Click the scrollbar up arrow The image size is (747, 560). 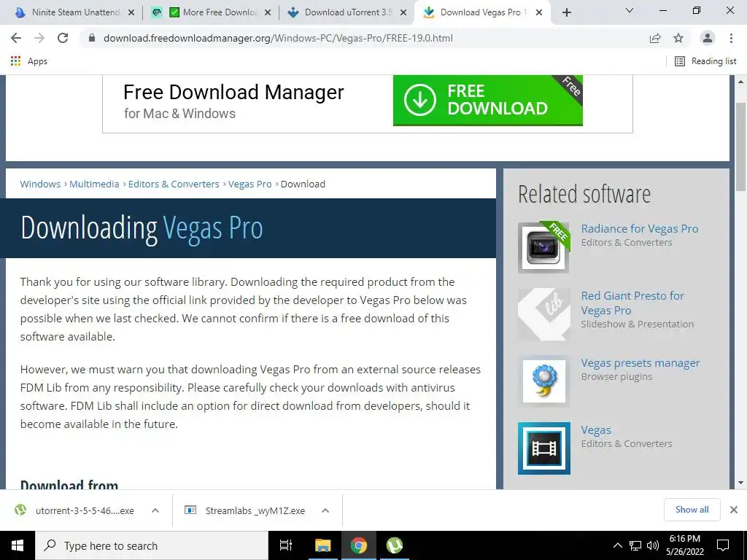coord(741,82)
